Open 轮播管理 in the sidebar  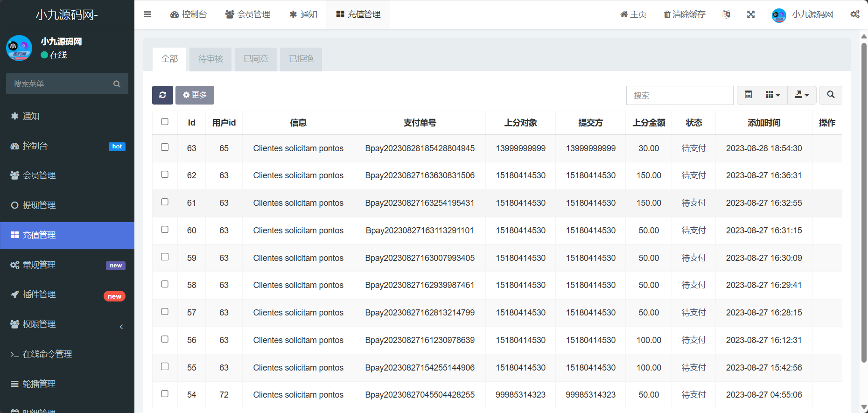[67, 384]
